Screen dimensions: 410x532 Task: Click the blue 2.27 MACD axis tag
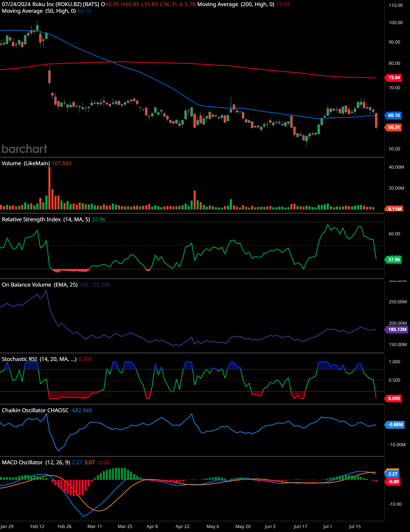tap(392, 474)
